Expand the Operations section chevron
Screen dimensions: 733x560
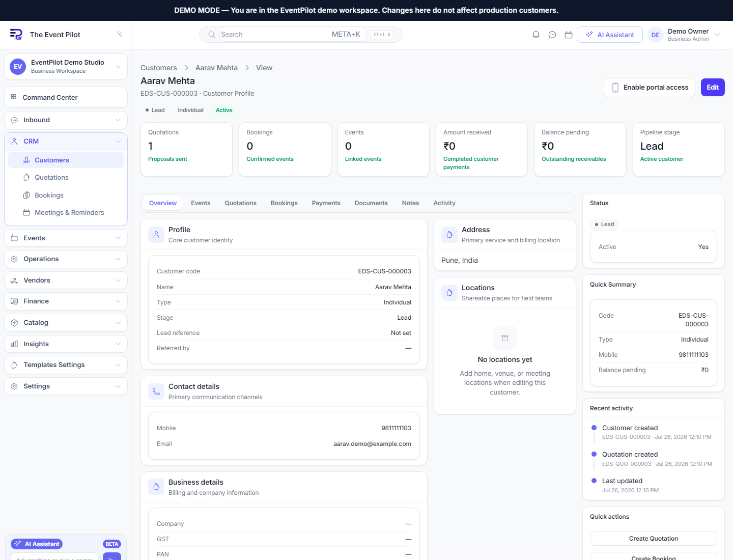[118, 259]
